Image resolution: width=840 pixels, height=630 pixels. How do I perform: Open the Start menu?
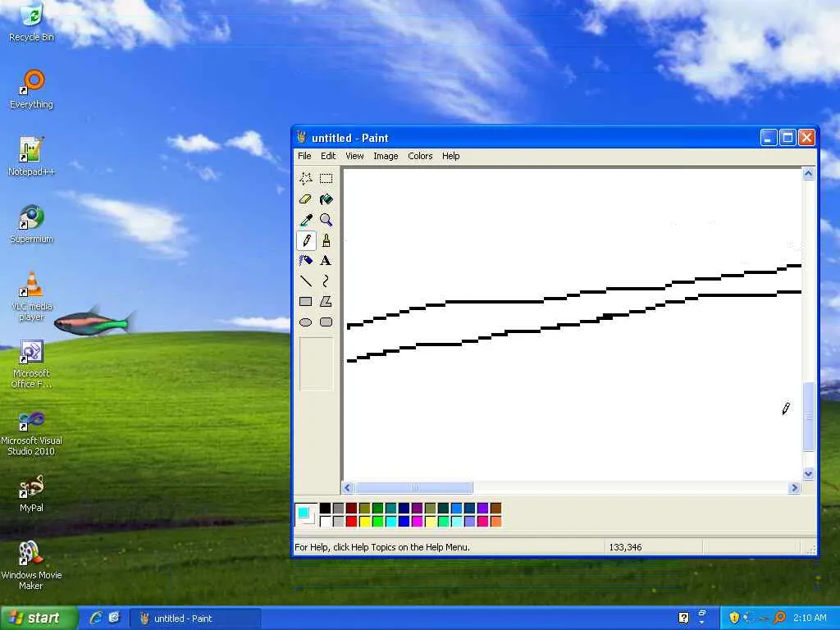point(39,618)
